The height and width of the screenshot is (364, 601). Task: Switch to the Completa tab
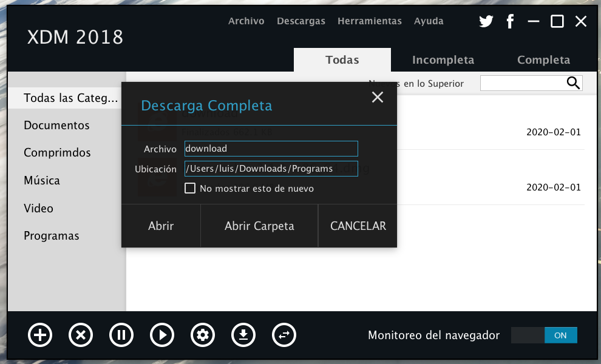543,60
